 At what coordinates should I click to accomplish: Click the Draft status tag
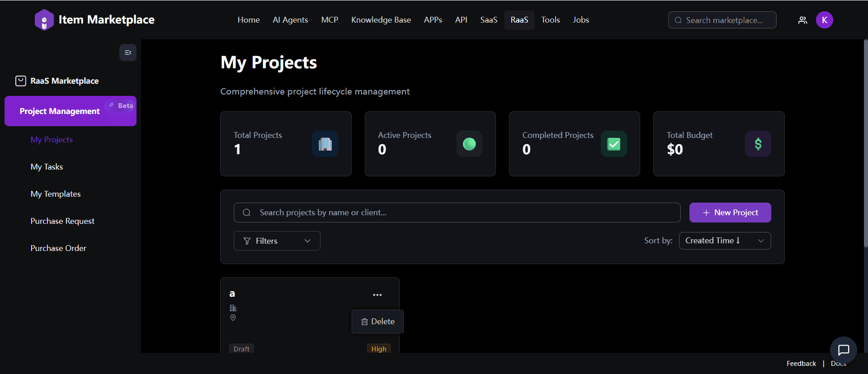(241, 349)
